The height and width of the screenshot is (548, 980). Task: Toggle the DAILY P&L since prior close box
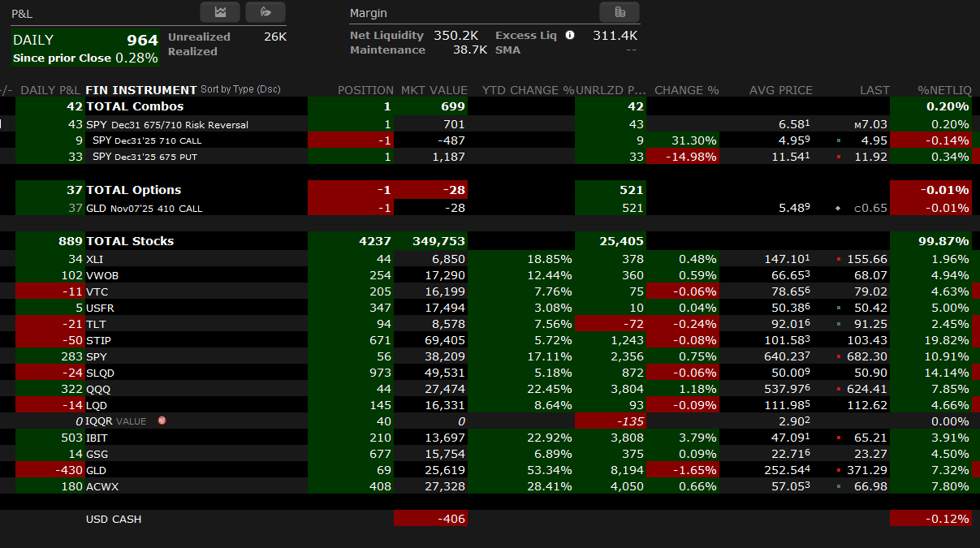85,49
